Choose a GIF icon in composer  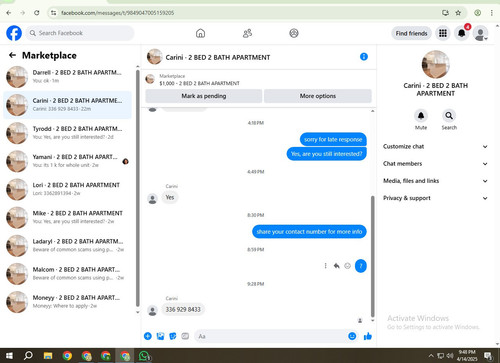tap(185, 336)
